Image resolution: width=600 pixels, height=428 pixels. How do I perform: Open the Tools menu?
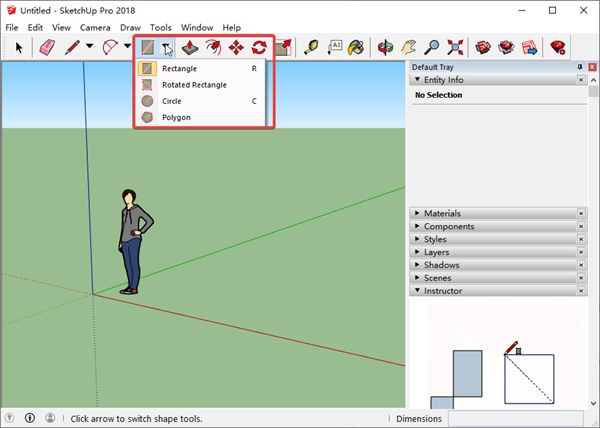pyautogui.click(x=161, y=28)
